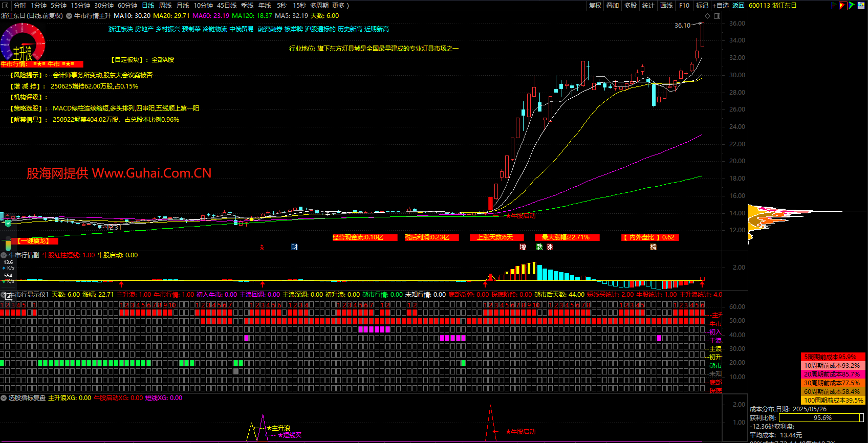Switch to 1分钟 period

(39, 5)
